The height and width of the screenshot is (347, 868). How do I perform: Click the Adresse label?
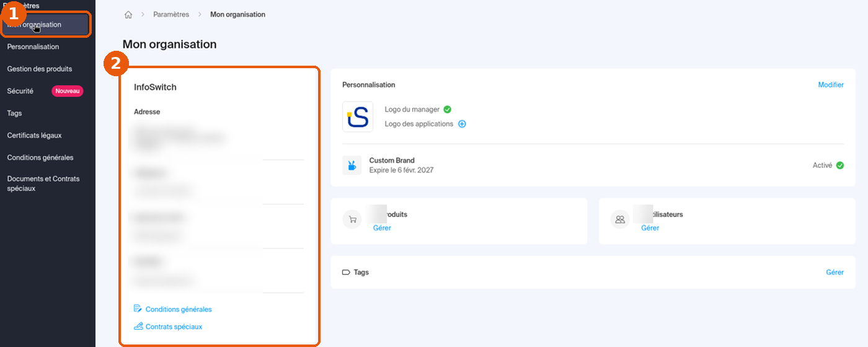pos(147,112)
